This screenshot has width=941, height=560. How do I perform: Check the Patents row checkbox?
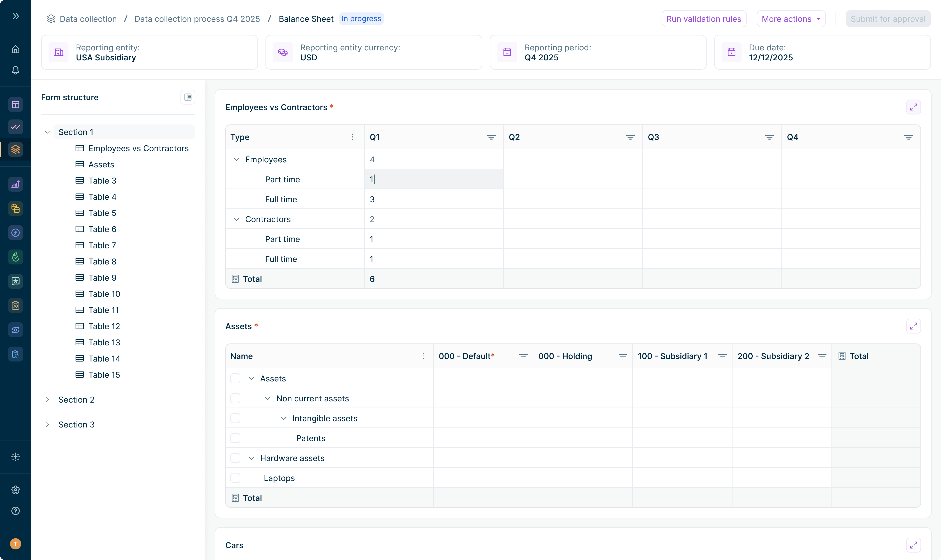235,438
